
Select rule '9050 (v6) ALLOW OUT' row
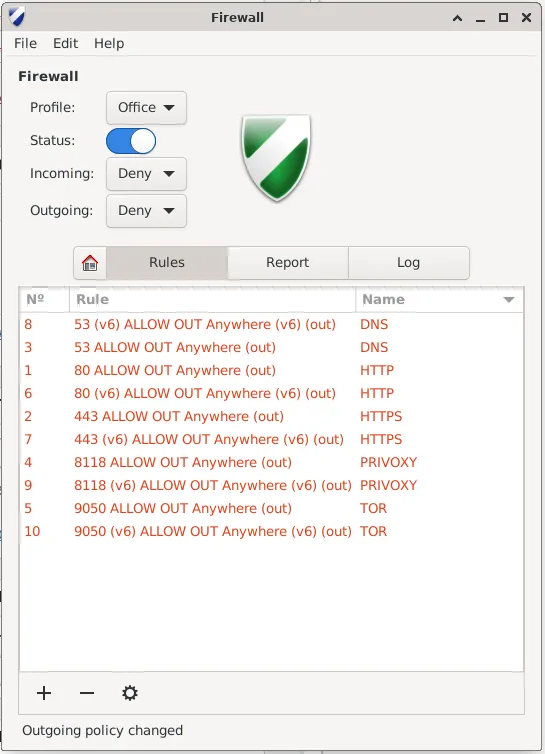(x=271, y=532)
